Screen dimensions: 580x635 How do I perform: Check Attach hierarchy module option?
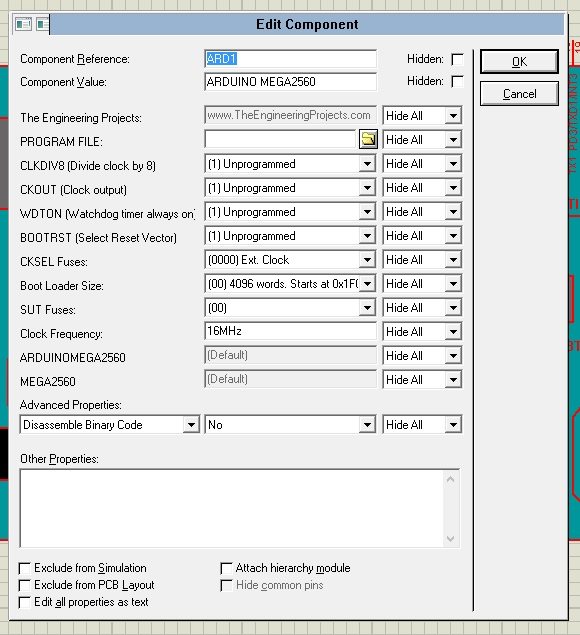(x=226, y=568)
